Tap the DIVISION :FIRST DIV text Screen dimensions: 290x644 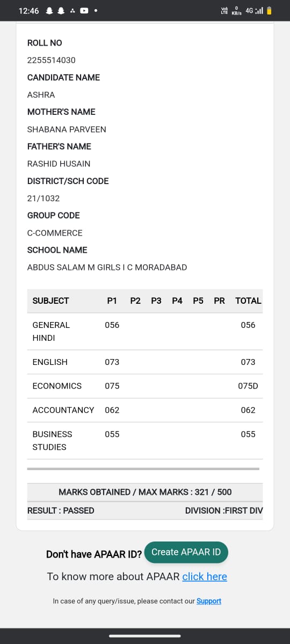pos(224,511)
